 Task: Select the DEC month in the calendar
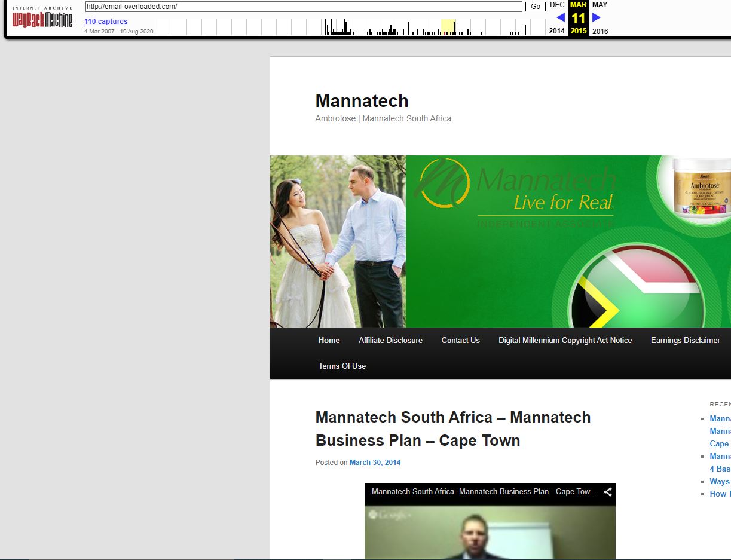(557, 5)
